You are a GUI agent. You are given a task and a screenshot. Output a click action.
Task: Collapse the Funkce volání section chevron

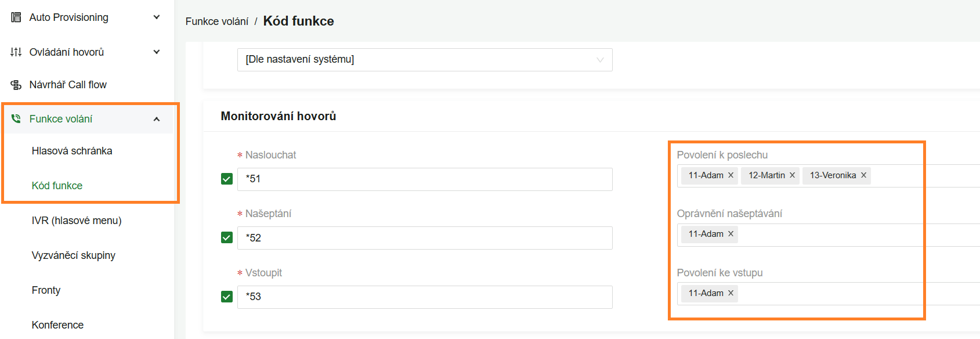157,119
